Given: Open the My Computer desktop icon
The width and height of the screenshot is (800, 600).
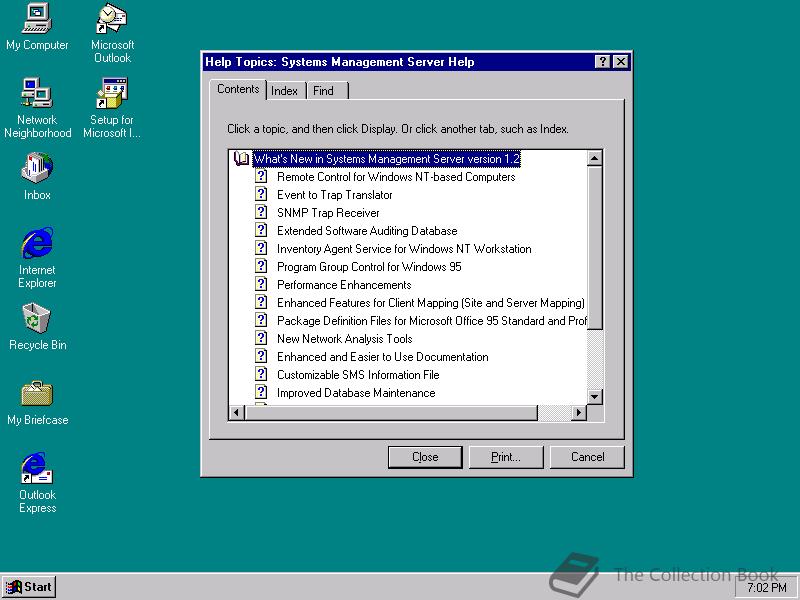Looking at the screenshot, I should pyautogui.click(x=37, y=27).
